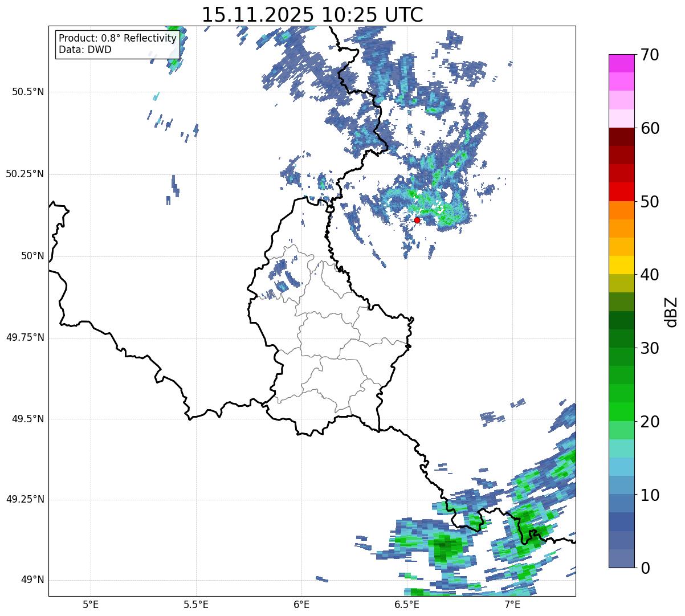Viewport: 685px width, 616px height.
Task: Click the "49.5°N" latitude label
Action: click(28, 419)
